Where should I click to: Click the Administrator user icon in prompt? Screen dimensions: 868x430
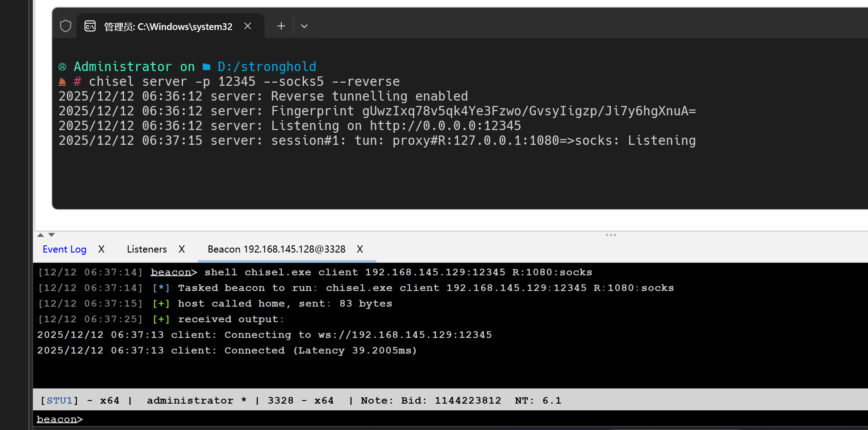coord(63,67)
